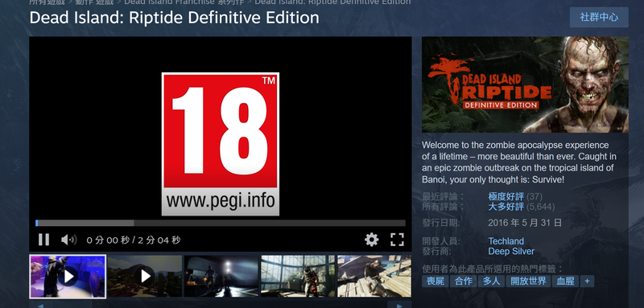644x308 pixels.
Task: Select the 多人 tag
Action: tap(491, 281)
